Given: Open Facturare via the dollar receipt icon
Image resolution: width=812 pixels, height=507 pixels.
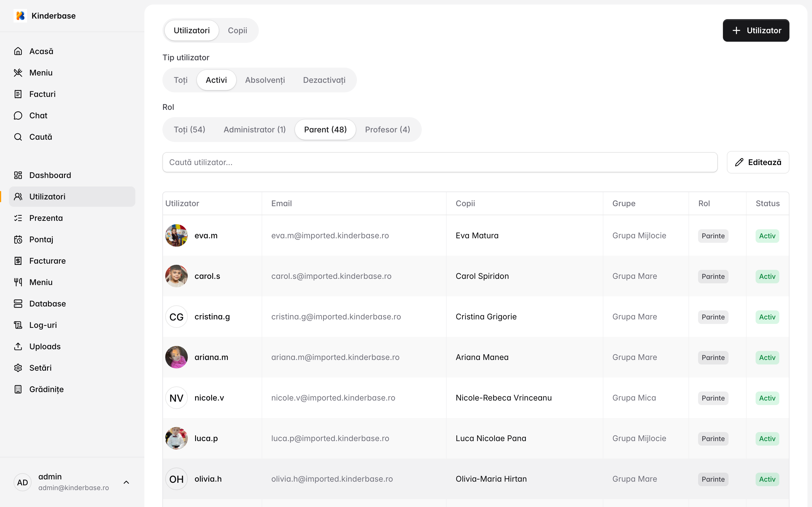Looking at the screenshot, I should (x=18, y=261).
